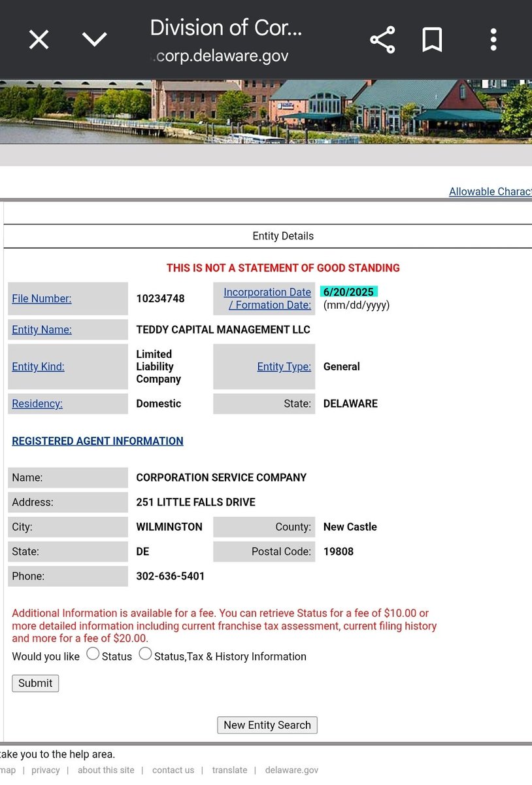The image size is (532, 785).
Task: Select the Status radio button
Action: (x=93, y=654)
